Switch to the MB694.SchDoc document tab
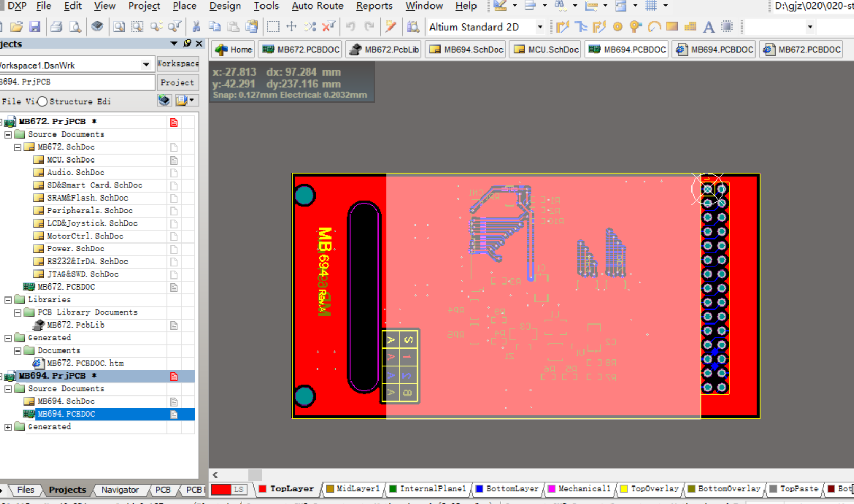This screenshot has height=504, width=854. (x=466, y=49)
